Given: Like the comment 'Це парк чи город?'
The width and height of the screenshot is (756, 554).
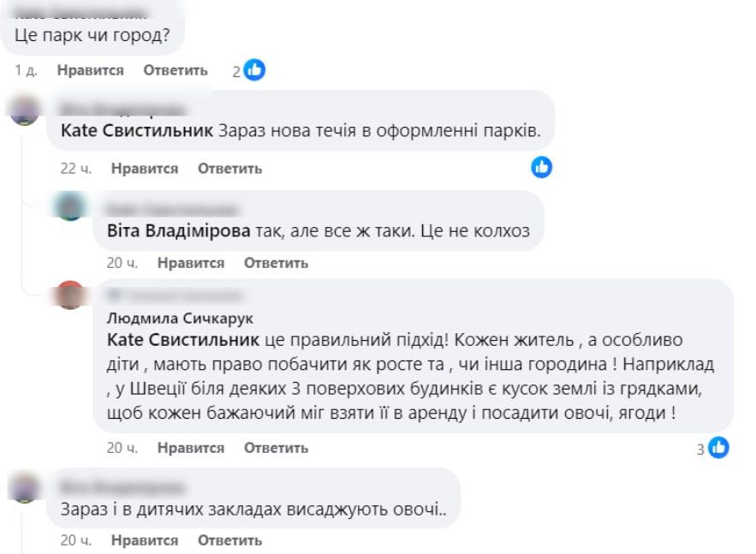Looking at the screenshot, I should point(90,70).
